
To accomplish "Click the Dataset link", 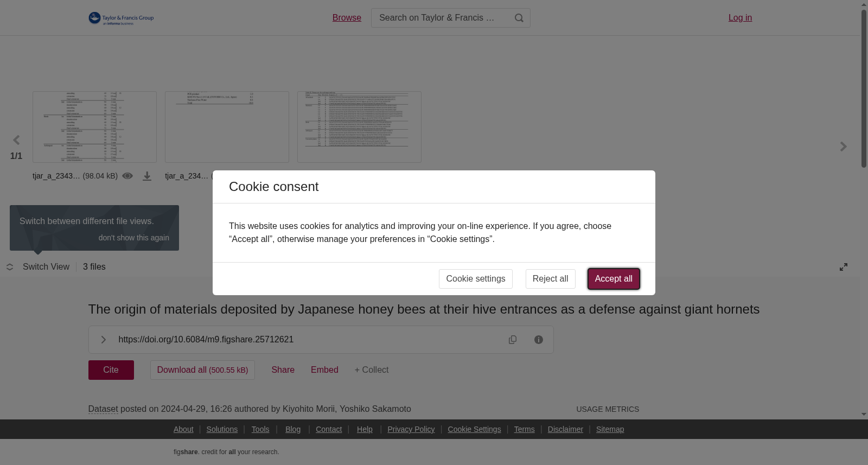I will [x=103, y=409].
